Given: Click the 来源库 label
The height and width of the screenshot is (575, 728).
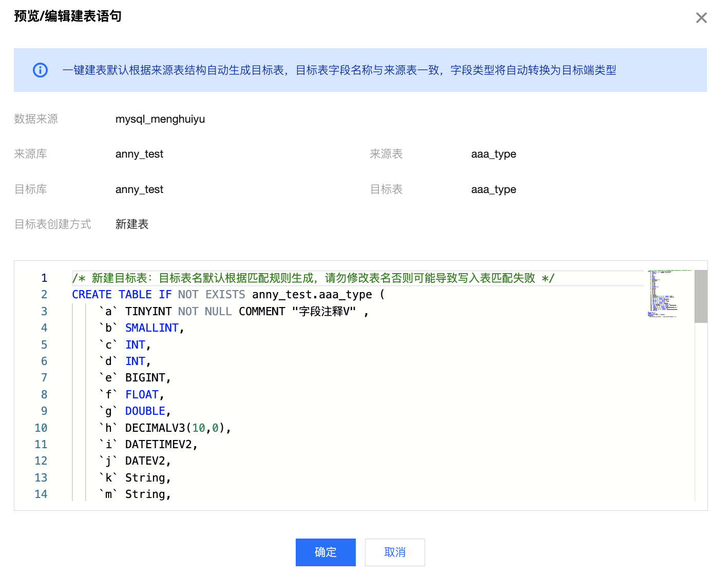Looking at the screenshot, I should 31,154.
